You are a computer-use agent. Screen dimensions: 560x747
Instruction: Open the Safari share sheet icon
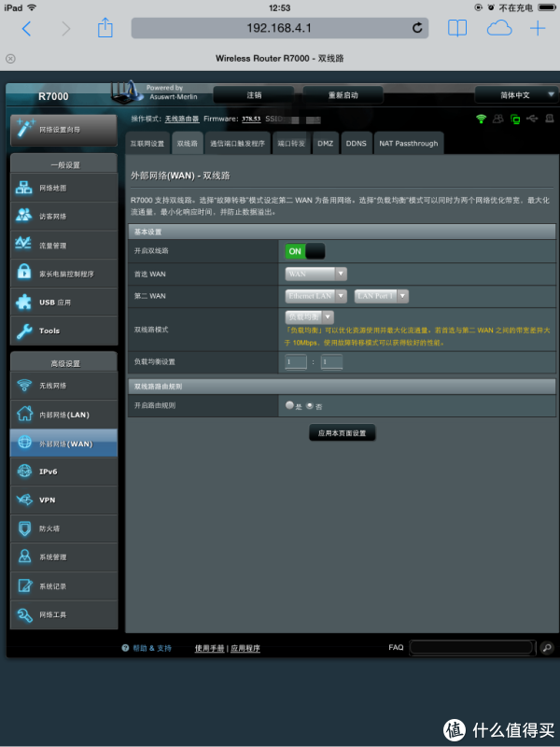[105, 28]
